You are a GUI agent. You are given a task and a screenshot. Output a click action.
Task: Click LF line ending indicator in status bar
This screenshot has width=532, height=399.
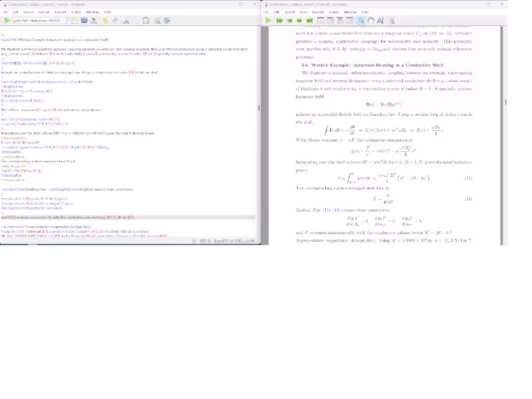click(194, 241)
